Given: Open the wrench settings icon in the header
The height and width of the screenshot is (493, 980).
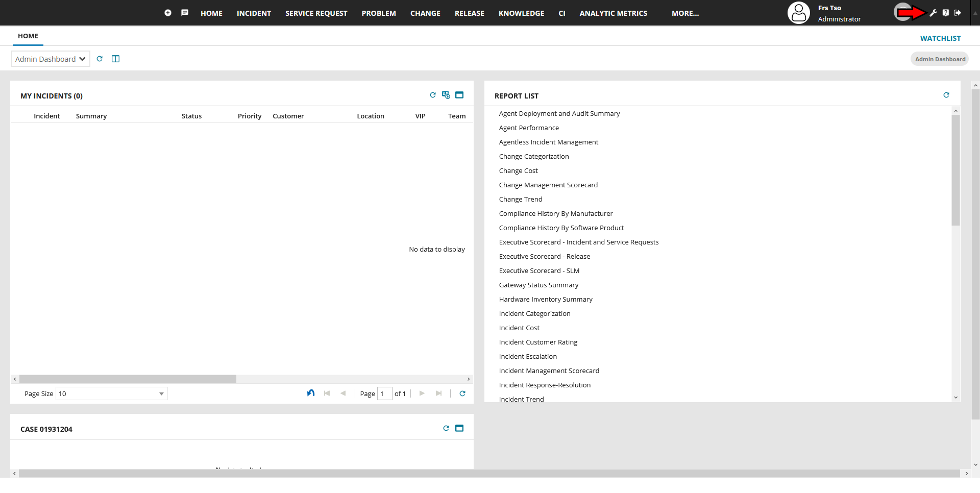Looking at the screenshot, I should coord(933,12).
